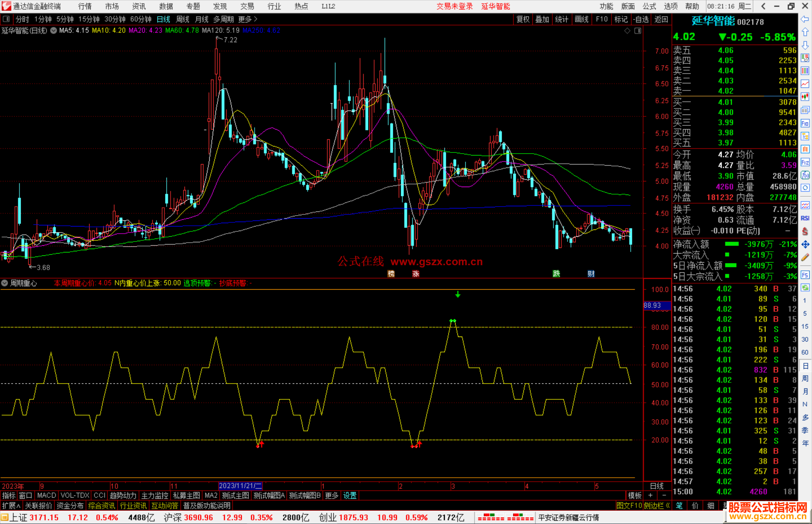Open the 行情 menu

coord(85,6)
